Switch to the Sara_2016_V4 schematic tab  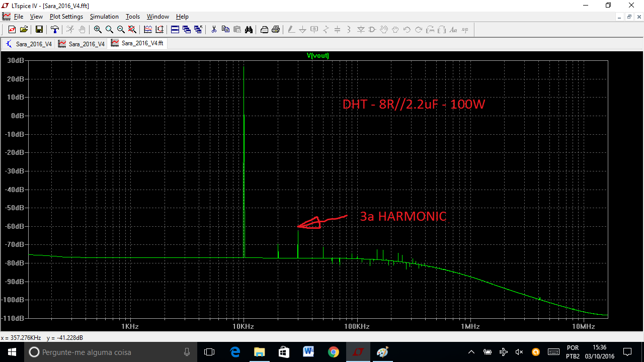29,44
